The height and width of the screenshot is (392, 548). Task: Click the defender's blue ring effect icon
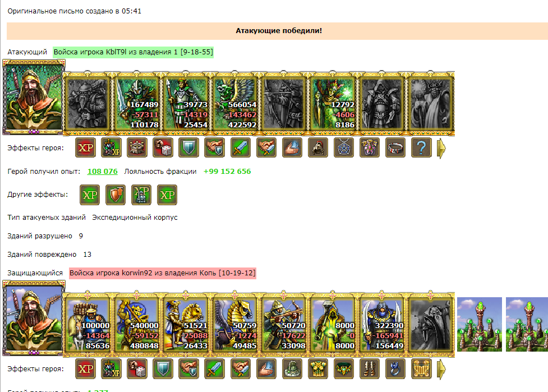coord(395,368)
